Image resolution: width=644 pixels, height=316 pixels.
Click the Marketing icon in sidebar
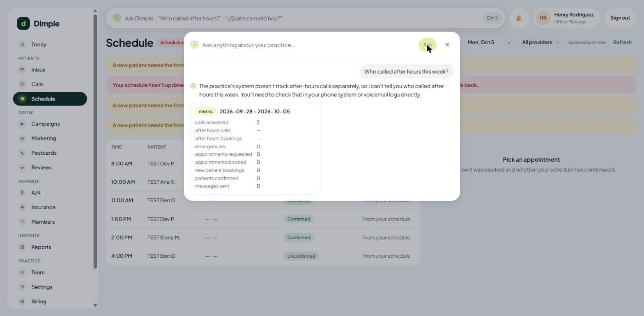pyautogui.click(x=22, y=138)
